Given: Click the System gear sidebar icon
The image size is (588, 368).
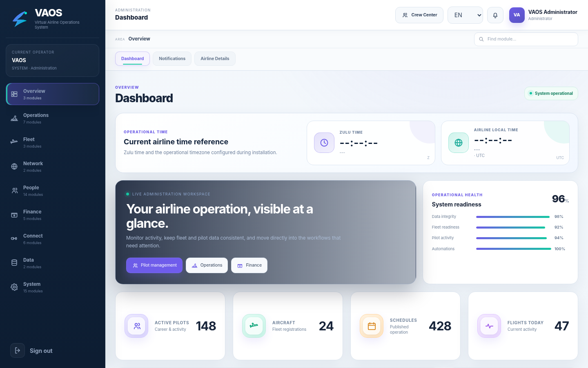Looking at the screenshot, I should (14, 287).
